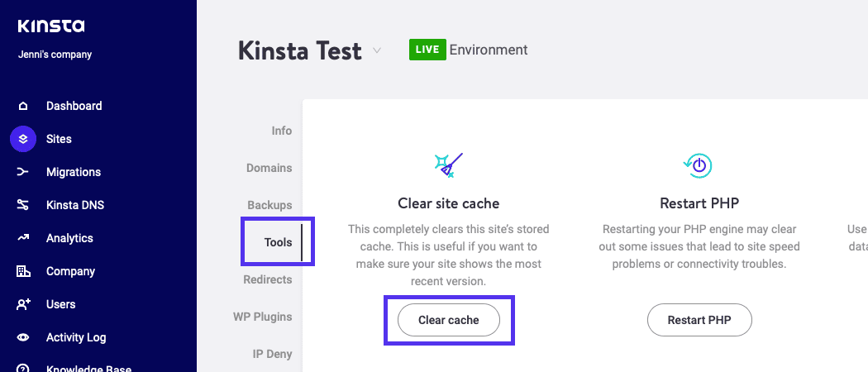
Task: Click the Restart PHP power icon
Action: (699, 165)
